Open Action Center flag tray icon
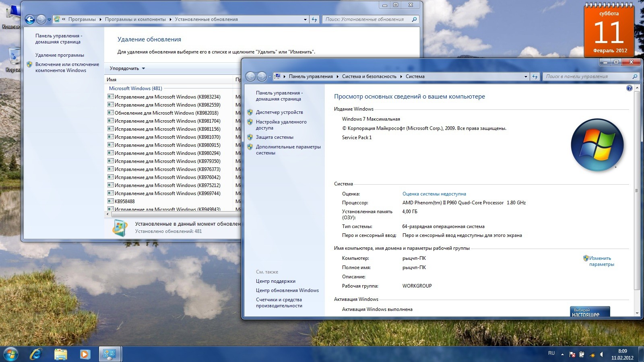Image resolution: width=644 pixels, height=362 pixels. click(572, 354)
